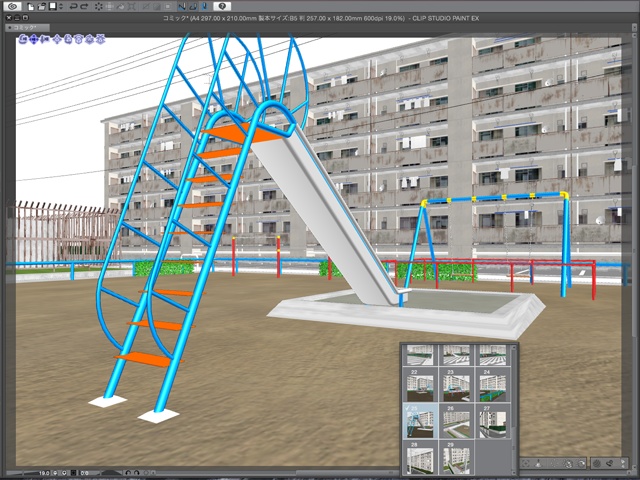Choose camera angle preset thumbnail 26
The image size is (640, 480).
pyautogui.click(x=456, y=421)
